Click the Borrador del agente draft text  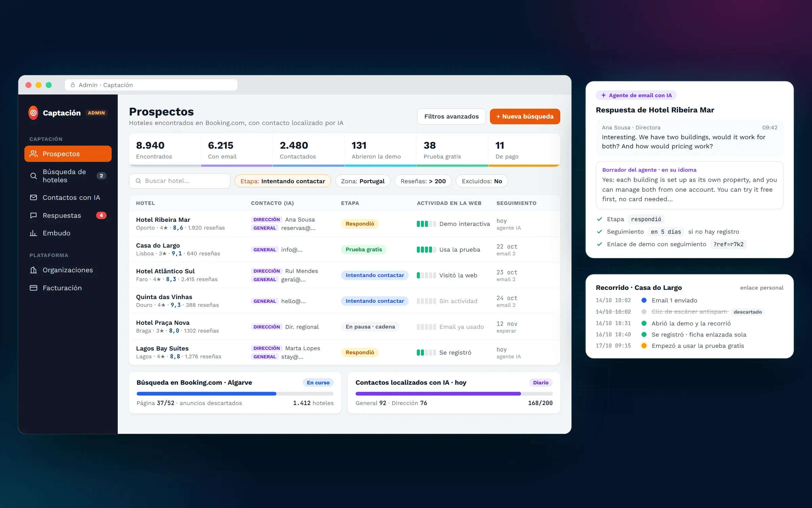pyautogui.click(x=690, y=190)
